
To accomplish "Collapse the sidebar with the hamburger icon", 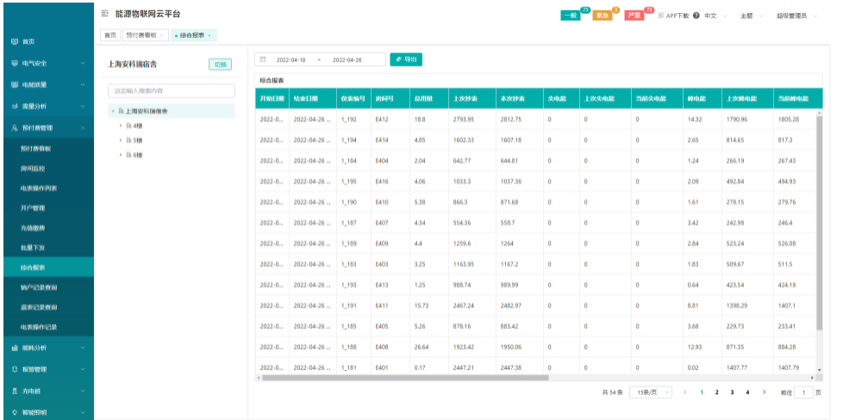I will 104,14.
